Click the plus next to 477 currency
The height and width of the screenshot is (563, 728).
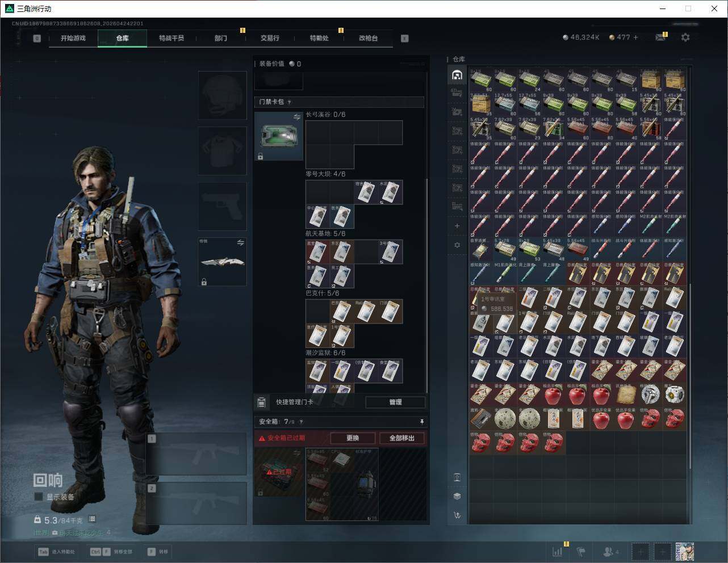[636, 37]
